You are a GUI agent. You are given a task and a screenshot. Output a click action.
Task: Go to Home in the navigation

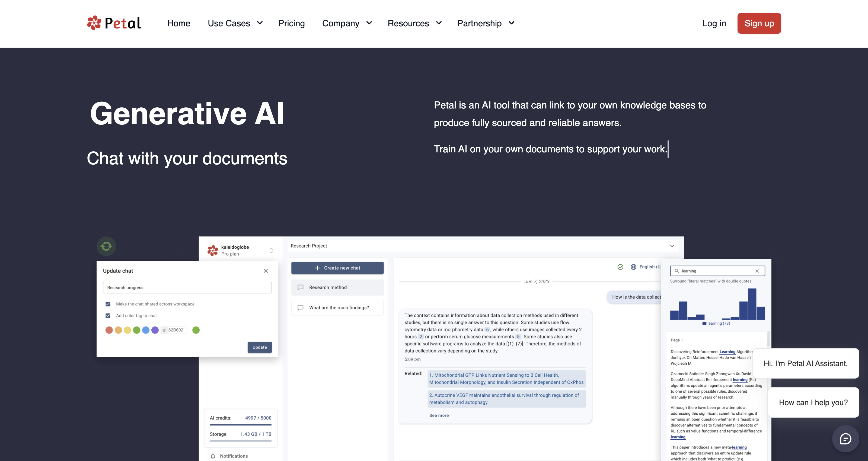click(x=178, y=23)
